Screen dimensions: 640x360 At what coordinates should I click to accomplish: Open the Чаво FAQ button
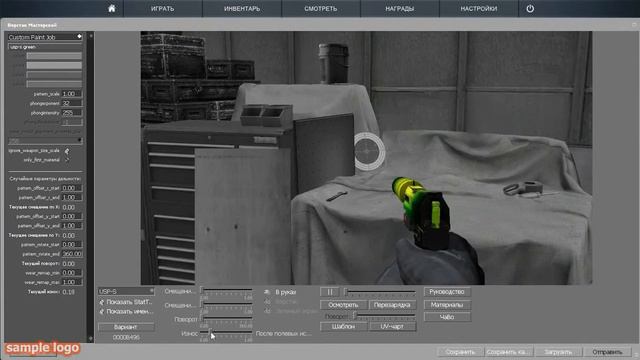point(447,317)
